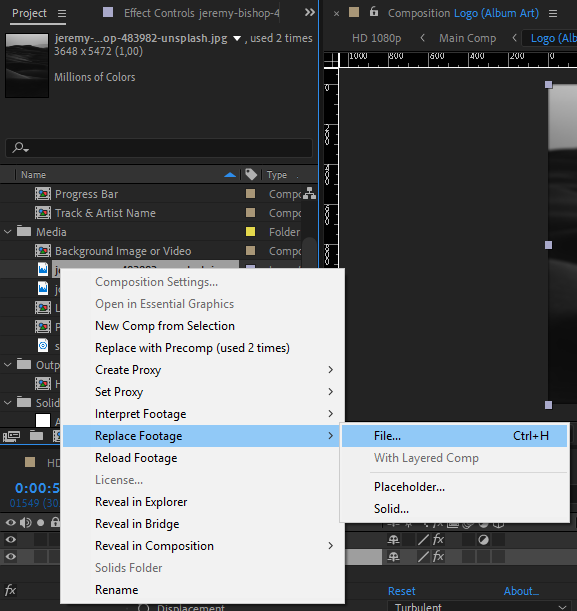Image resolution: width=577 pixels, height=611 pixels.
Task: Click the solo dot column header icon
Action: (x=40, y=523)
